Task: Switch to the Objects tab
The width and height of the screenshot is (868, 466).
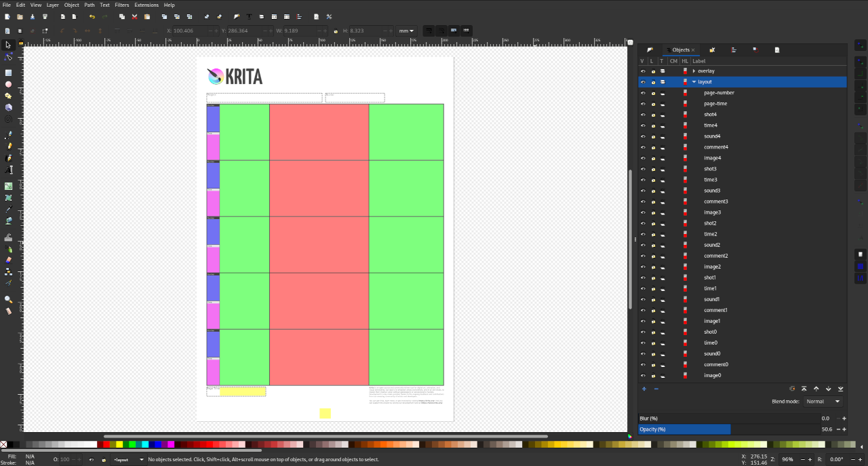Action: [x=680, y=49]
